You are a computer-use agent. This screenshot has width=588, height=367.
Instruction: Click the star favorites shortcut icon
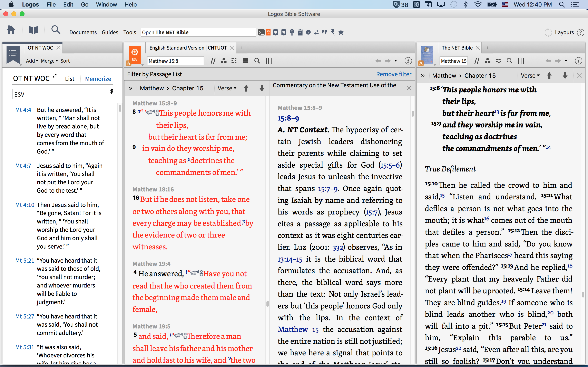341,32
